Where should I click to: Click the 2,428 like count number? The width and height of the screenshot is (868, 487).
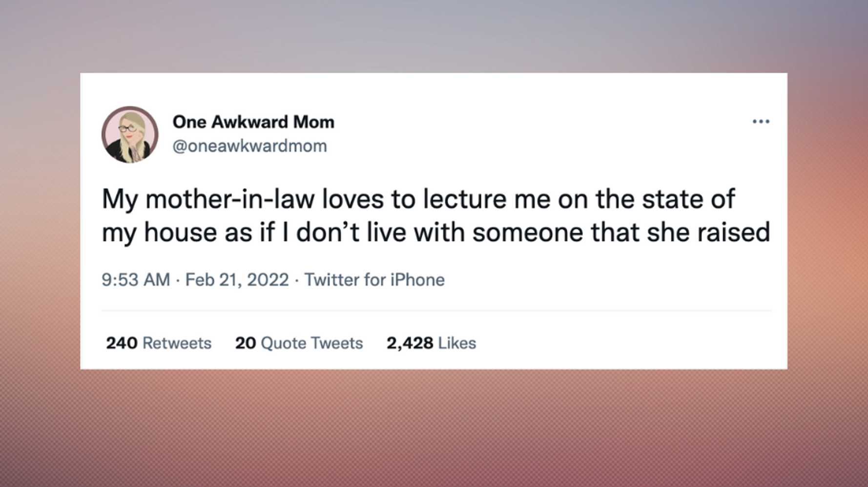410,343
